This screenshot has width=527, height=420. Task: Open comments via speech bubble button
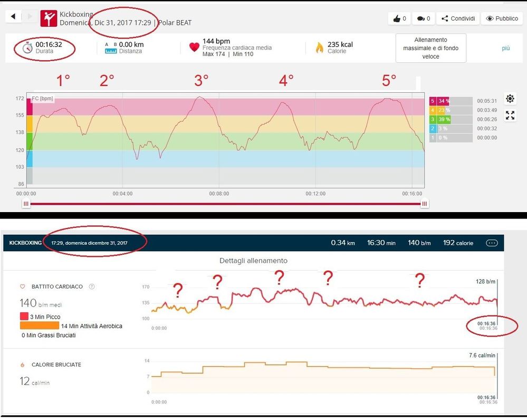point(423,18)
